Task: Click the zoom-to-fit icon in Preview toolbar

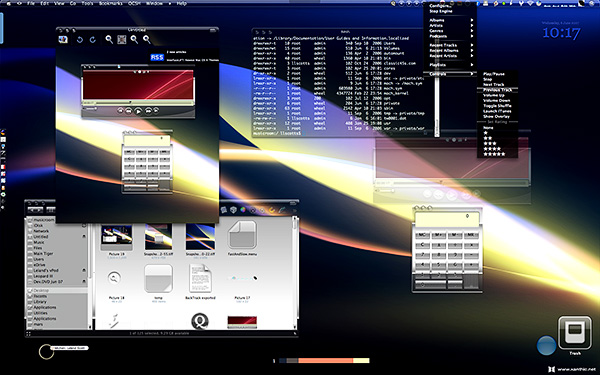Action: (x=122, y=39)
